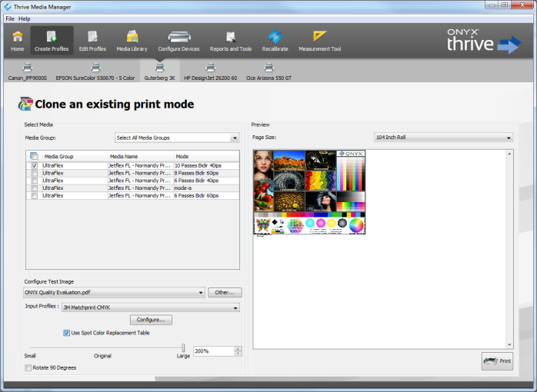537x392 pixels.
Task: Sort by Media Group column
Action: pyautogui.click(x=75, y=156)
